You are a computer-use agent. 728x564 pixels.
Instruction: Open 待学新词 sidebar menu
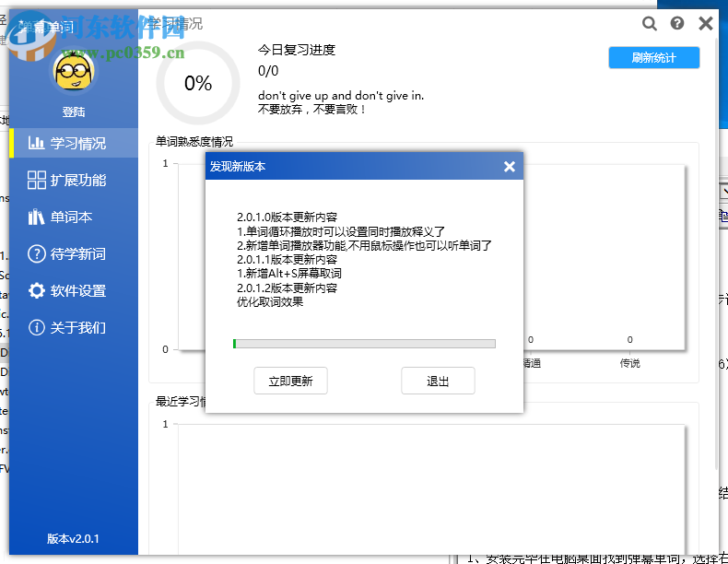74,254
